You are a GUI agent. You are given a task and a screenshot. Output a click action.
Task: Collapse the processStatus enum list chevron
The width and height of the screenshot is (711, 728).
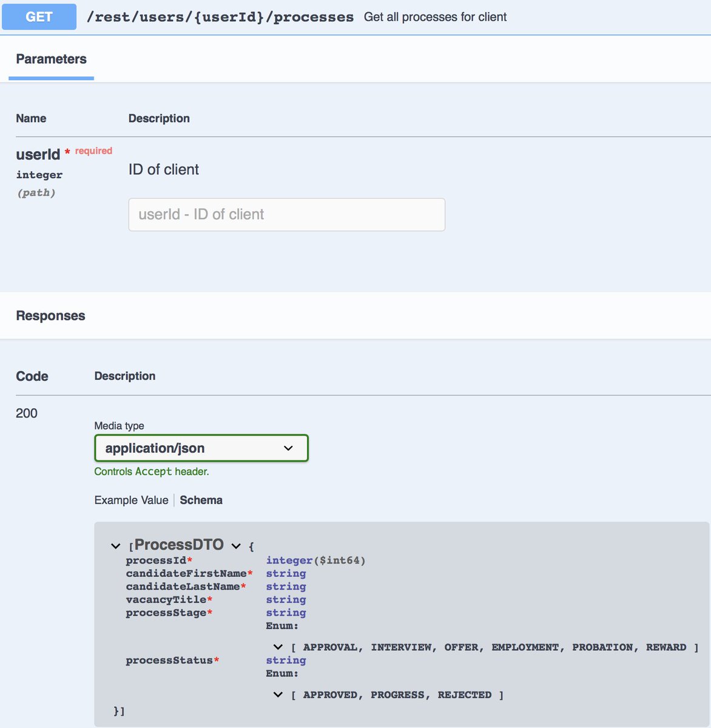pos(278,694)
